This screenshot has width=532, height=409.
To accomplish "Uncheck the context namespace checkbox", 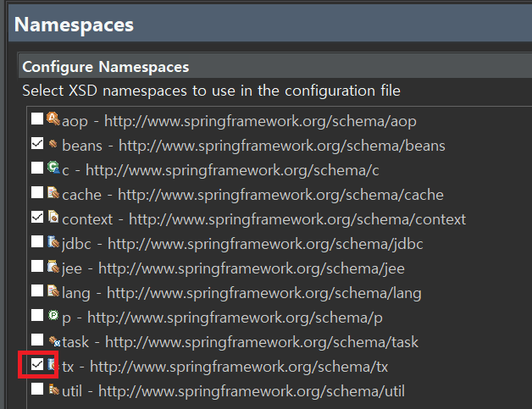I will (x=37, y=217).
